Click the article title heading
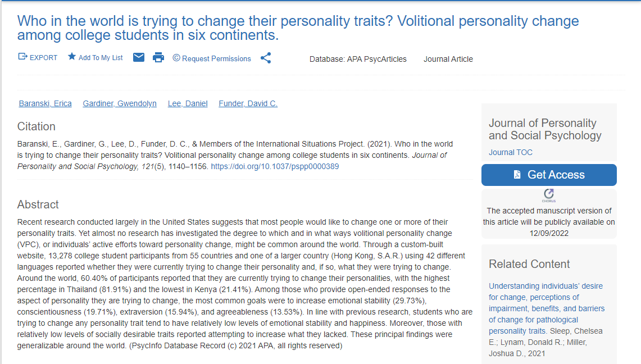 pyautogui.click(x=298, y=28)
